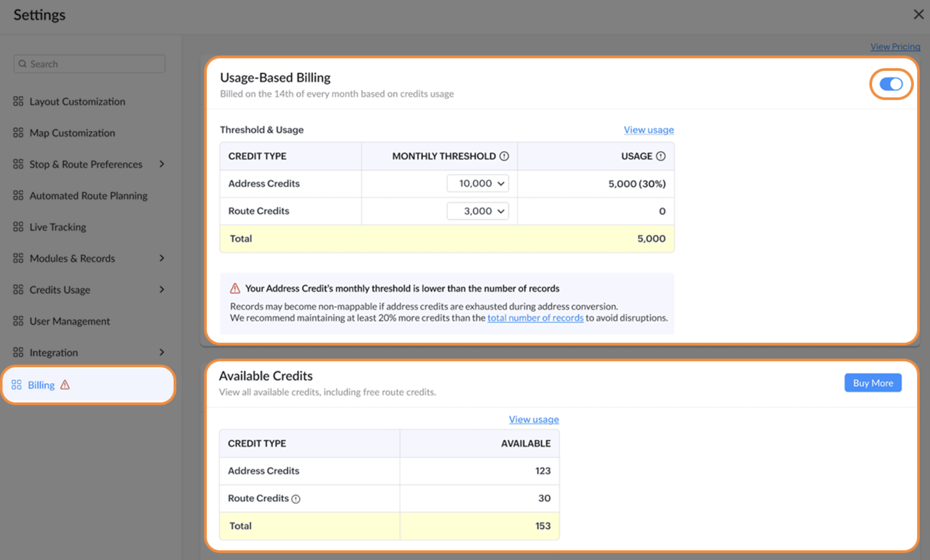This screenshot has height=560, width=930.
Task: Click Usage column info icon
Action: [660, 156]
